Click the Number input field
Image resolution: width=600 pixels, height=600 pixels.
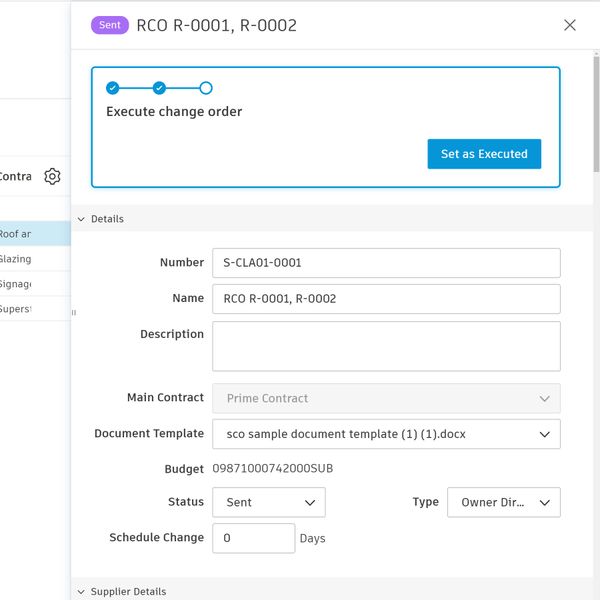(386, 263)
